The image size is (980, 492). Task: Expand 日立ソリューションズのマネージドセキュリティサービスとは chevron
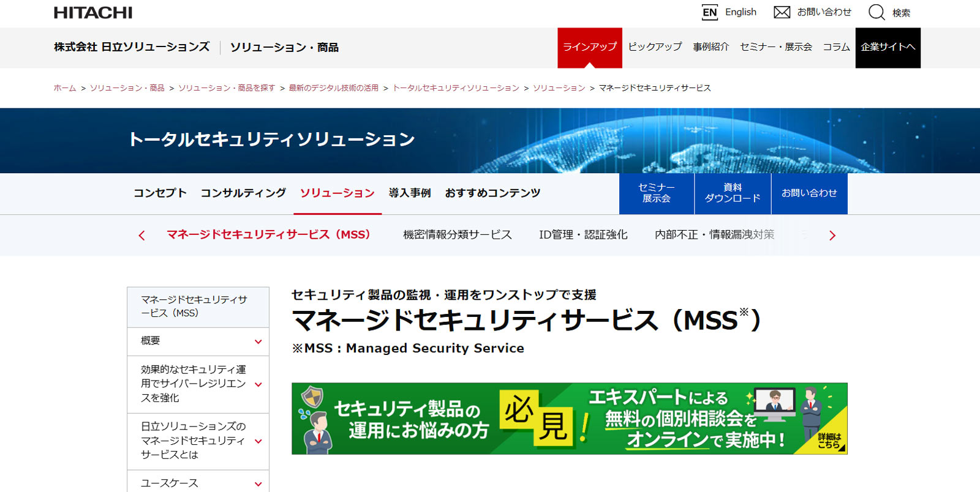[x=258, y=441]
